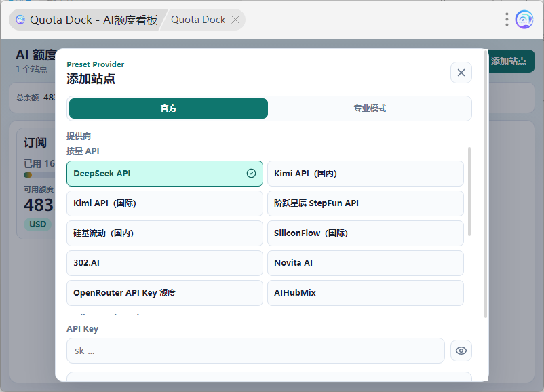Image resolution: width=544 pixels, height=392 pixels.
Task: Pick SiliconFlow (国际) provider
Action: 366,233
